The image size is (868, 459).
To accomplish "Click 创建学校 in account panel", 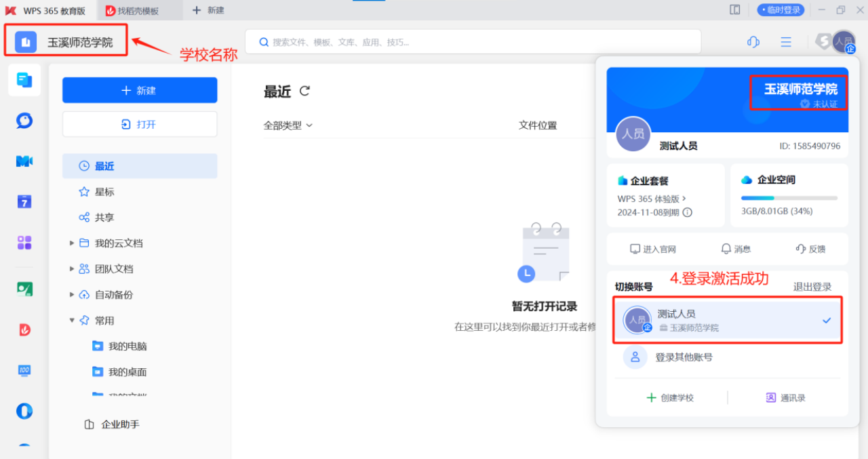I will [x=670, y=398].
